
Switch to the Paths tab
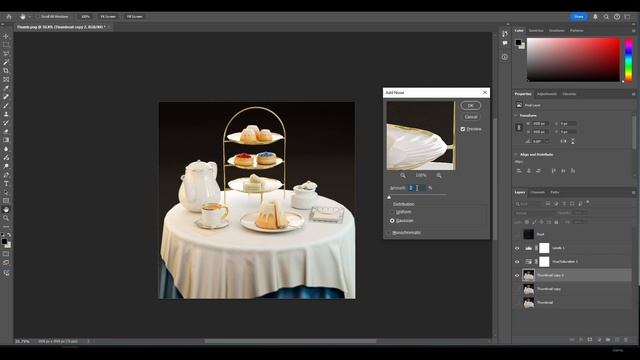coord(555,192)
